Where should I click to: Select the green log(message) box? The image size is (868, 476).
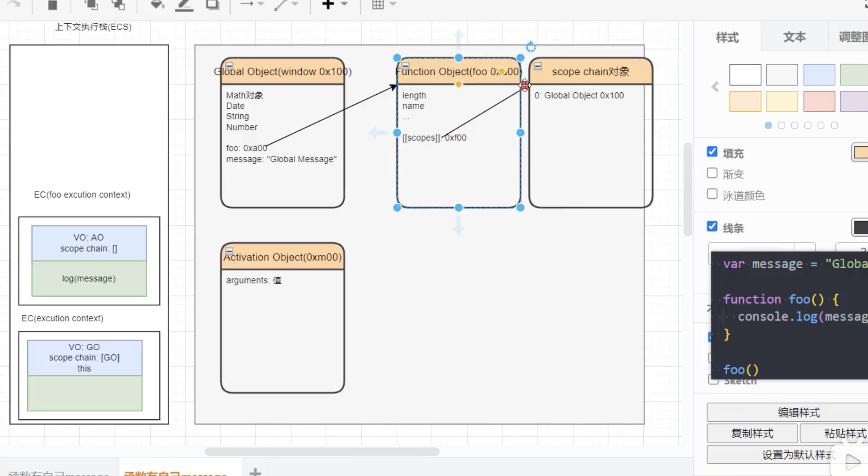(x=89, y=278)
